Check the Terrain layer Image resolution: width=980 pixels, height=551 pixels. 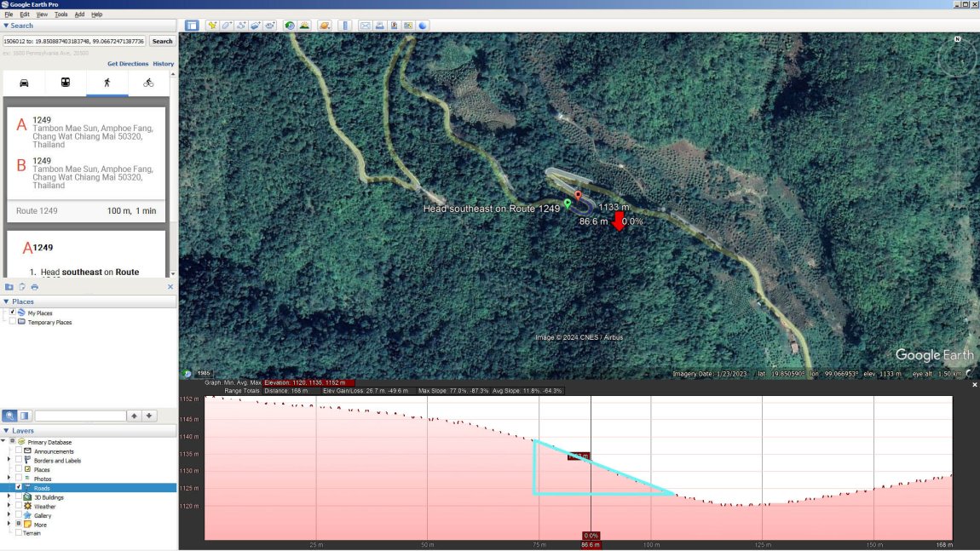click(x=18, y=533)
